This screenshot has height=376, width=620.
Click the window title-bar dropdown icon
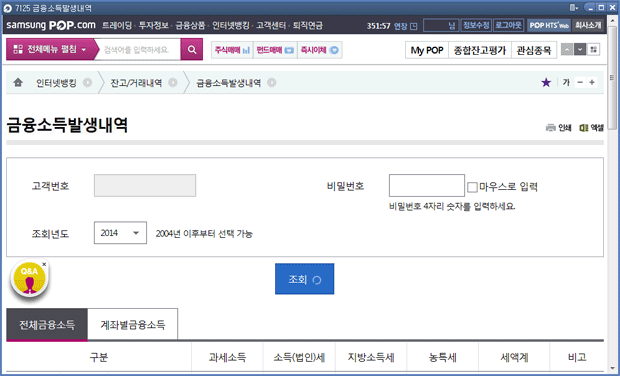(x=573, y=8)
